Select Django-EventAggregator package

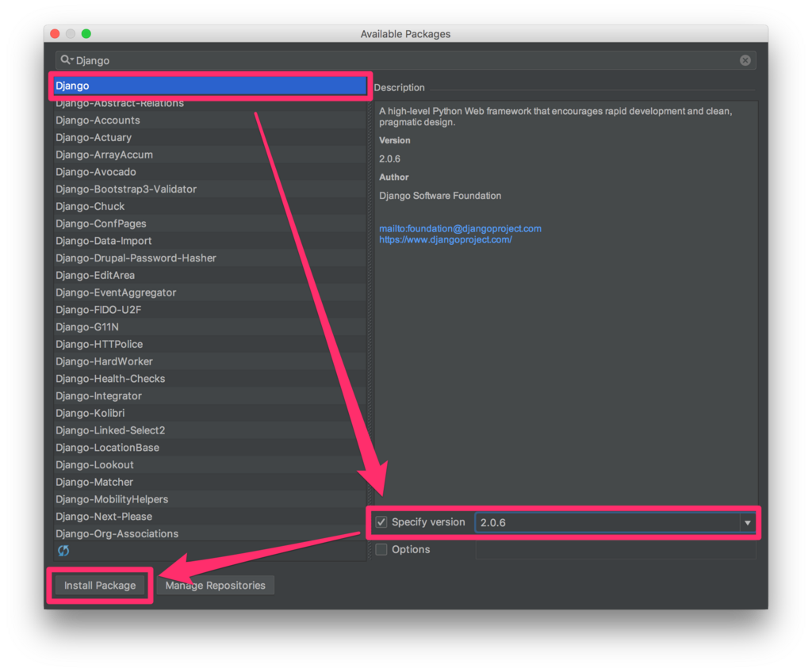tap(209, 292)
